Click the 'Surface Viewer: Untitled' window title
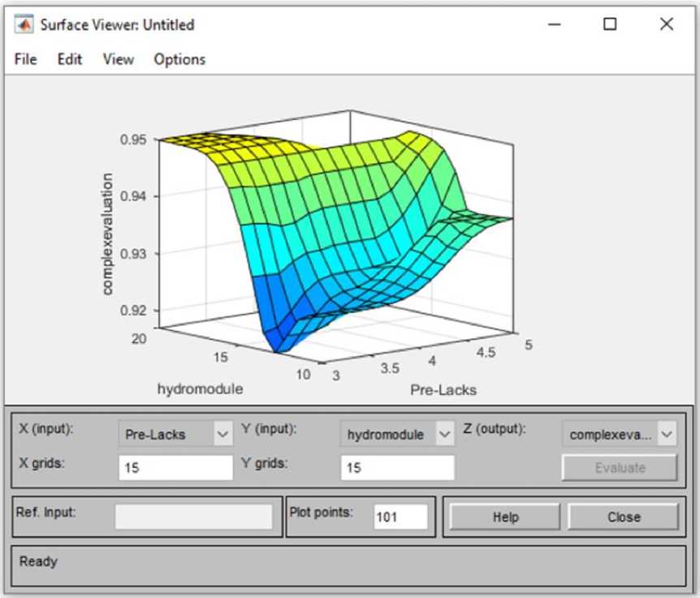Screen dimensions: 700x598 [x=118, y=25]
